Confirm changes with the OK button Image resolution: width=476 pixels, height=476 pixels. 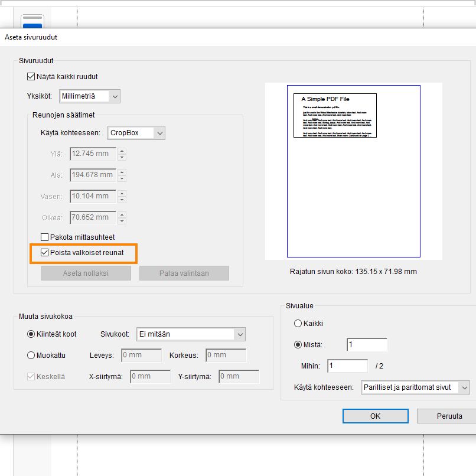tap(375, 416)
